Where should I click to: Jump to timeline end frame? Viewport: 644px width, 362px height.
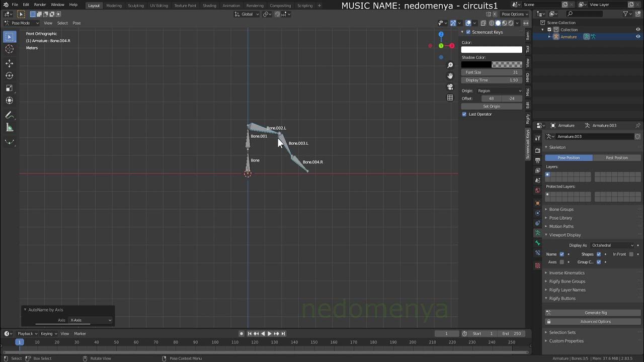pos(283,333)
